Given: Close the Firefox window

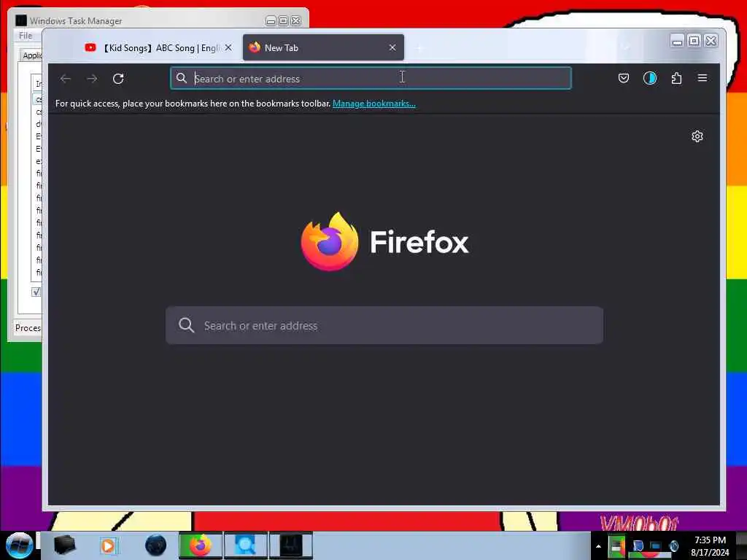Looking at the screenshot, I should click(711, 42).
